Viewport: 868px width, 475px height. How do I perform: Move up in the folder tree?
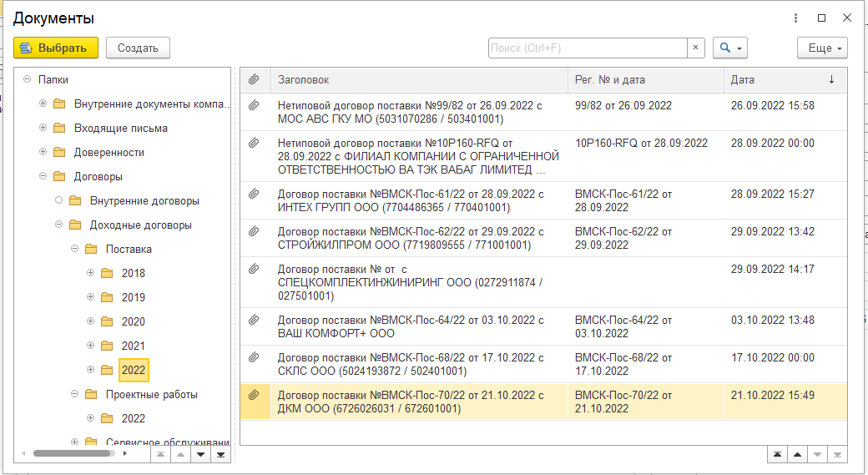[180, 454]
